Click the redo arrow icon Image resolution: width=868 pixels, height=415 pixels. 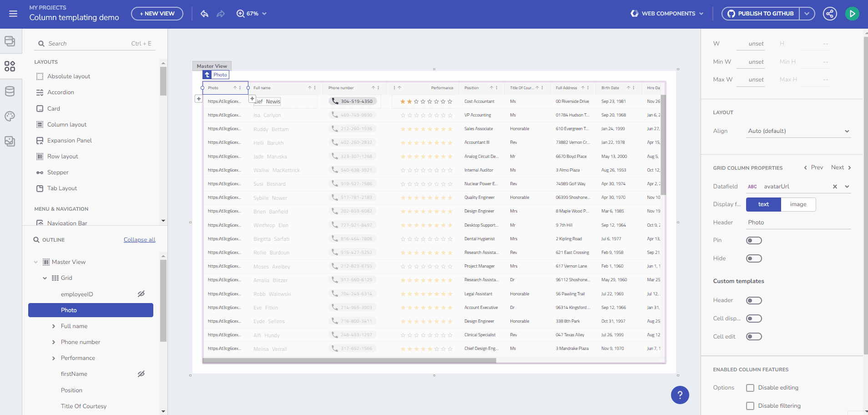pos(221,14)
